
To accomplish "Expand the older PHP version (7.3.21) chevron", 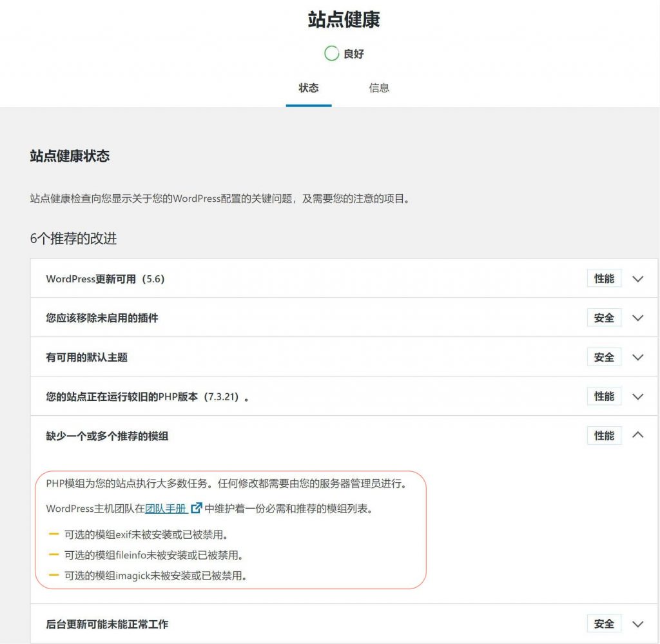I will tap(637, 397).
